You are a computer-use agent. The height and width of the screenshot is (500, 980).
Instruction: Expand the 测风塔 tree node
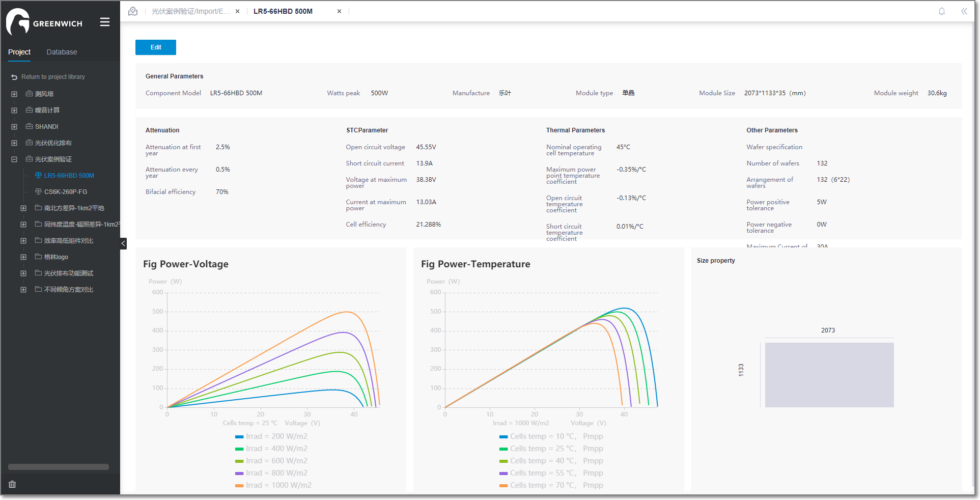tap(14, 94)
